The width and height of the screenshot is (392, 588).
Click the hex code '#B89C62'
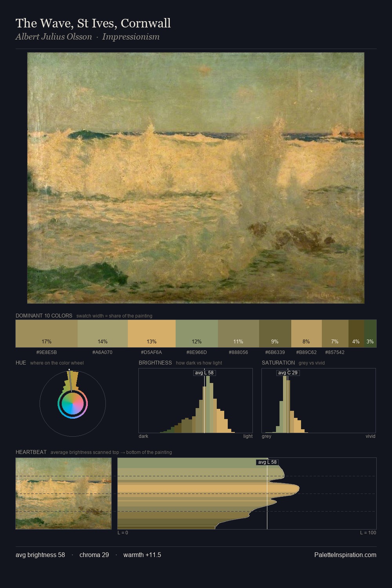[307, 352]
